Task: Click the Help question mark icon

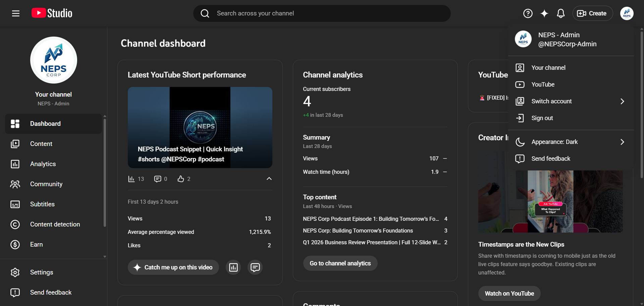Action: tap(528, 13)
